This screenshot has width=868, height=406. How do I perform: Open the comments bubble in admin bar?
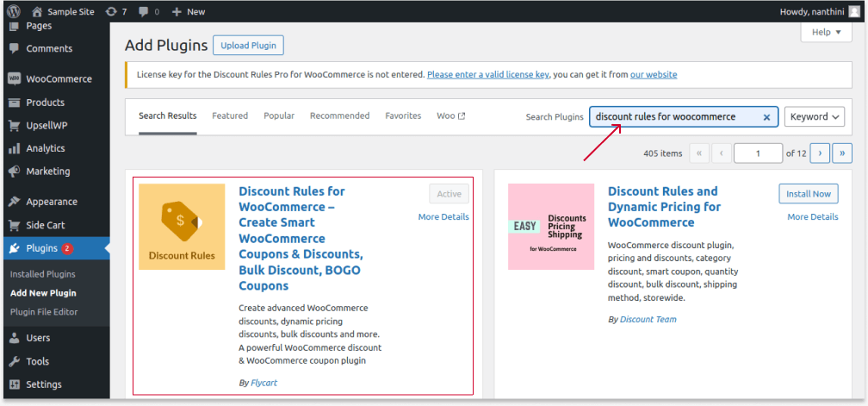143,11
